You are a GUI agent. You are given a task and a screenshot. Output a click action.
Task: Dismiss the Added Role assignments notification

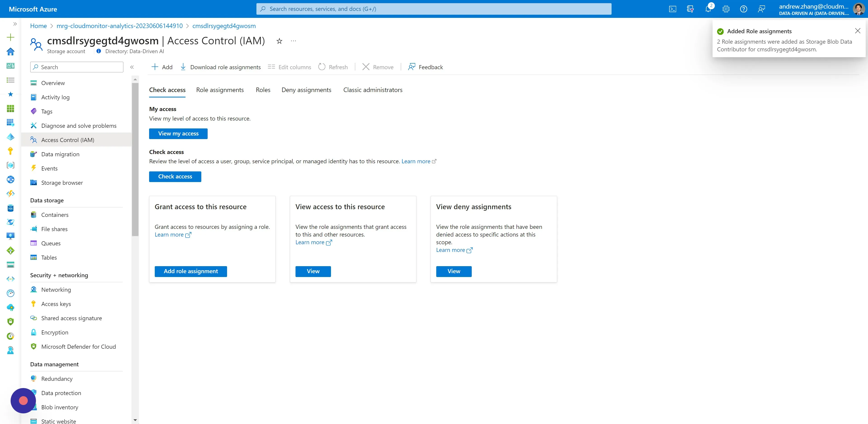(858, 31)
